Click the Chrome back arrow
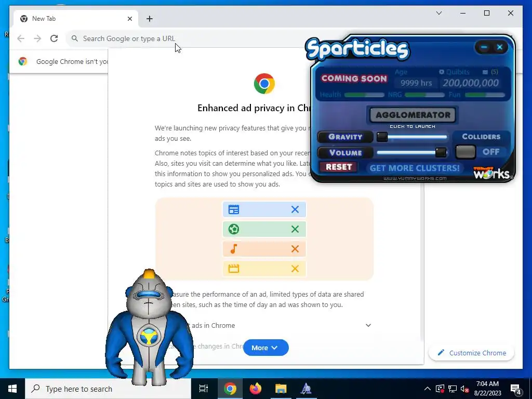The height and width of the screenshot is (399, 532). 21,38
